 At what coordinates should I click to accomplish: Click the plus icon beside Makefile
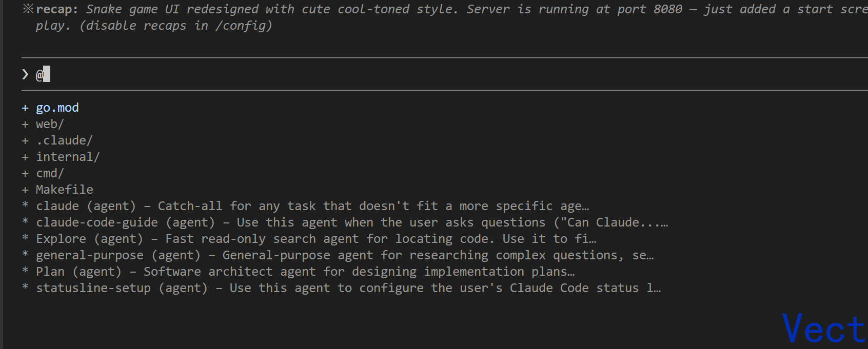point(25,190)
